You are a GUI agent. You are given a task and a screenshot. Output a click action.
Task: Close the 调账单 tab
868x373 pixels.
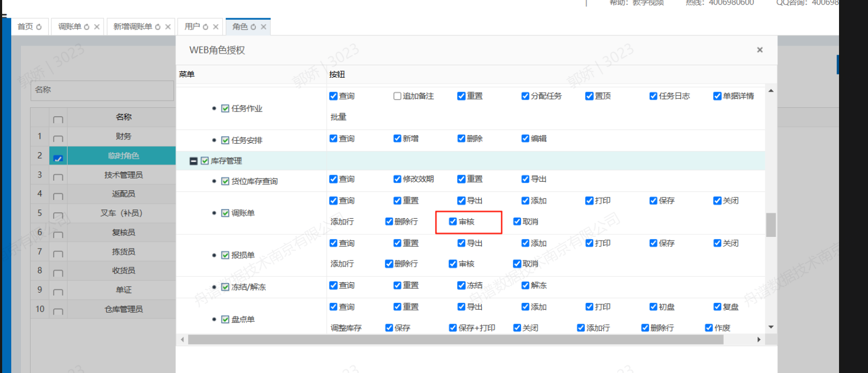97,27
